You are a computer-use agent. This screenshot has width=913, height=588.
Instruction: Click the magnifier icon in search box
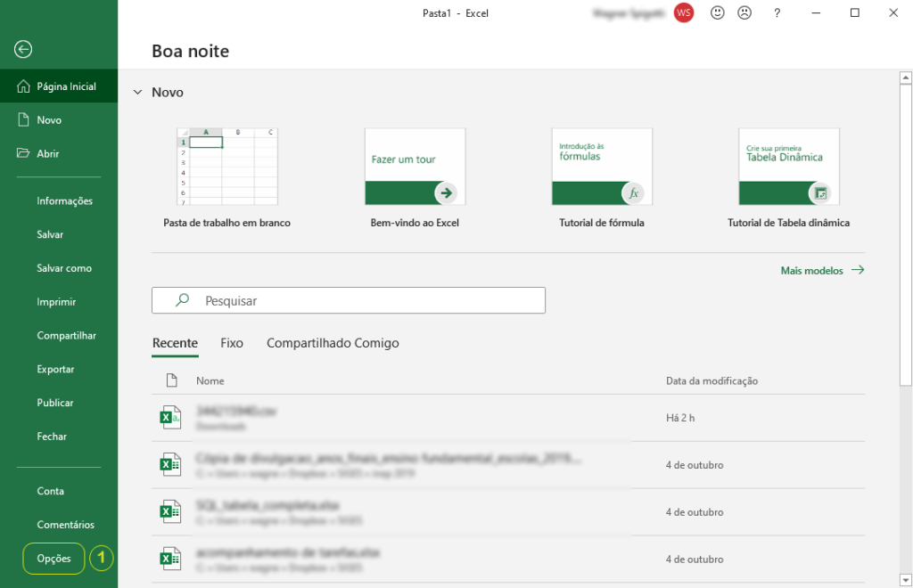pyautogui.click(x=182, y=300)
